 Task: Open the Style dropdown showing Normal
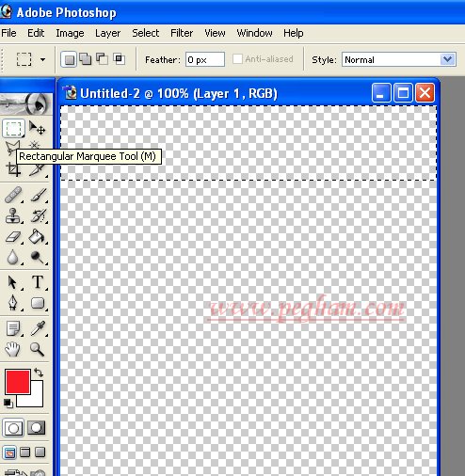pyautogui.click(x=398, y=59)
